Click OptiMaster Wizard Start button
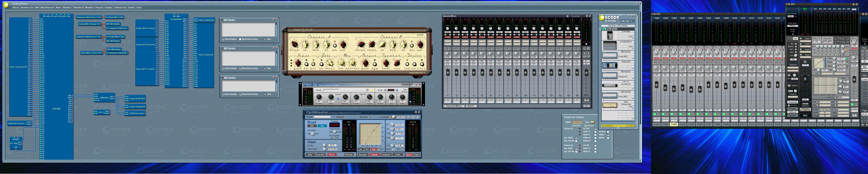The height and width of the screenshot is (174, 868). click(x=312, y=126)
